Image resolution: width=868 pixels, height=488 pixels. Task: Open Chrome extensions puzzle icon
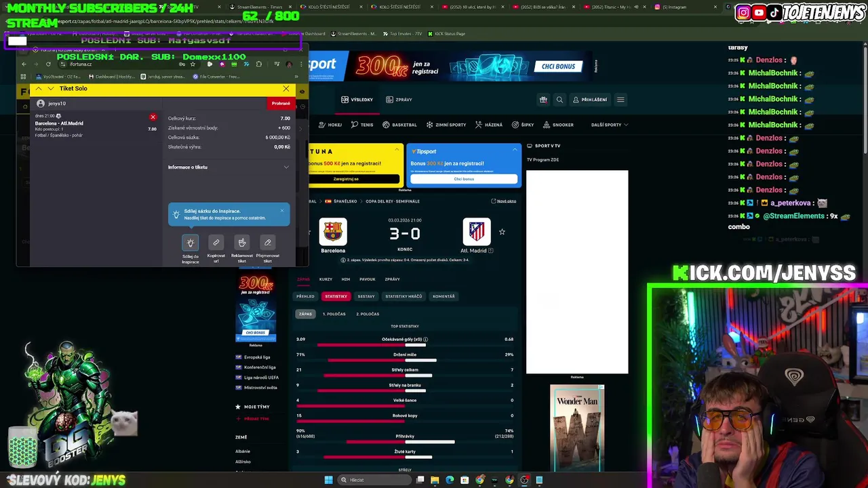point(259,64)
